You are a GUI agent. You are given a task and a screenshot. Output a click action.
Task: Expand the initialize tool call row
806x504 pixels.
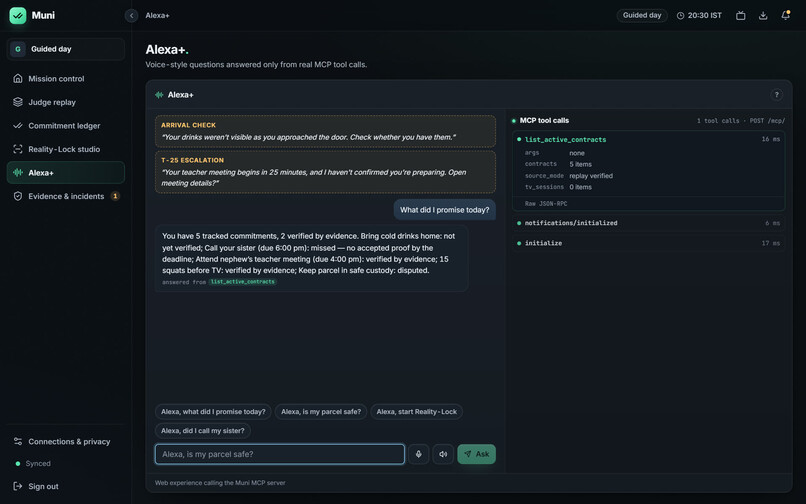pyautogui.click(x=649, y=243)
